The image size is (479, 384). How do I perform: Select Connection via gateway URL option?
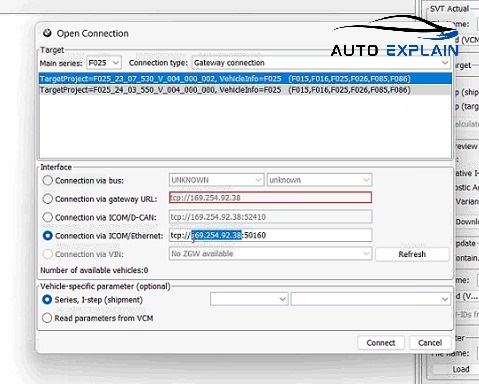pyautogui.click(x=48, y=199)
